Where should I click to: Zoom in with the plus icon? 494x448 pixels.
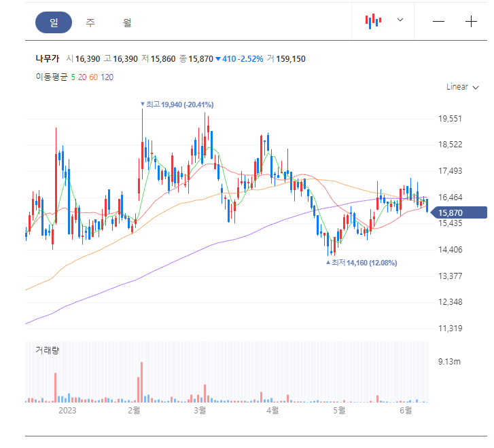click(471, 22)
